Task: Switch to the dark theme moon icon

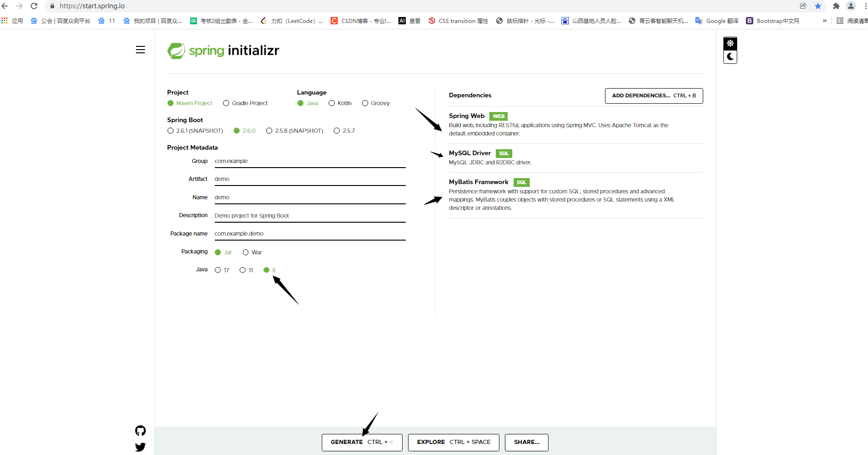Action: click(730, 57)
